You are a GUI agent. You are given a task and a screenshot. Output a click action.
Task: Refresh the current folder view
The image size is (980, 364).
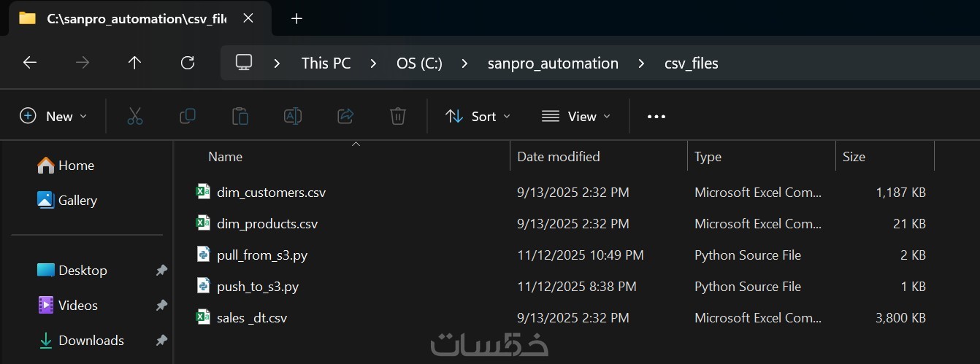[188, 63]
